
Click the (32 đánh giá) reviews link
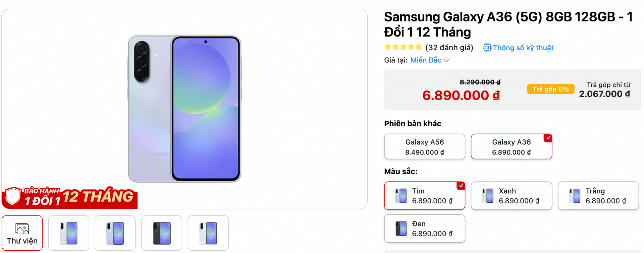449,48
